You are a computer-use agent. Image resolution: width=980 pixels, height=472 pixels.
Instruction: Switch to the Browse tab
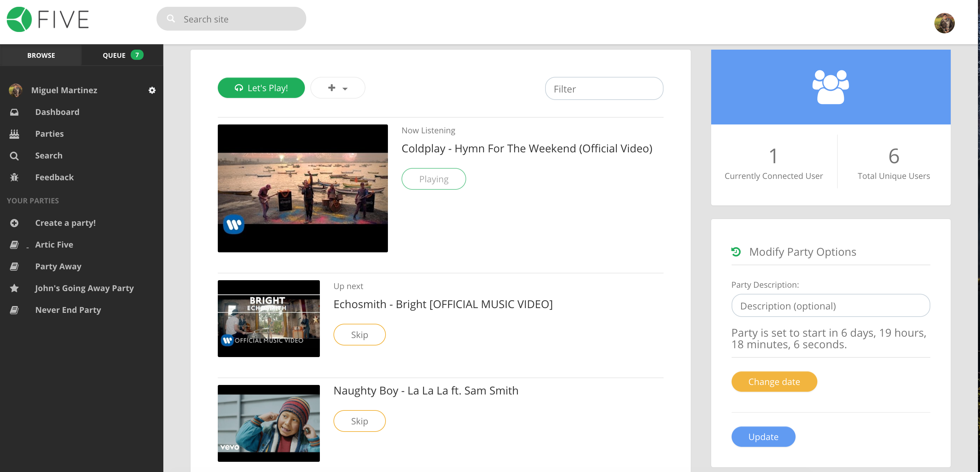(41, 55)
